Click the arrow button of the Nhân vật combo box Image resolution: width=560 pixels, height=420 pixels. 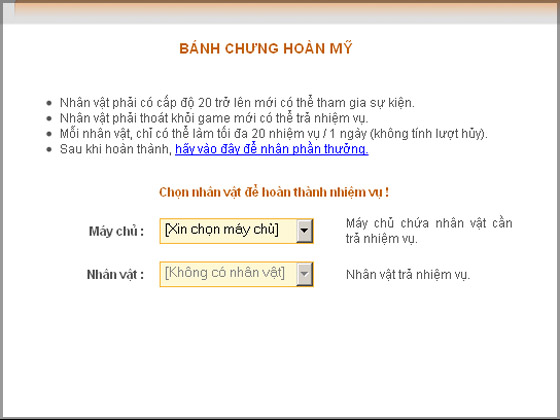[x=304, y=274]
